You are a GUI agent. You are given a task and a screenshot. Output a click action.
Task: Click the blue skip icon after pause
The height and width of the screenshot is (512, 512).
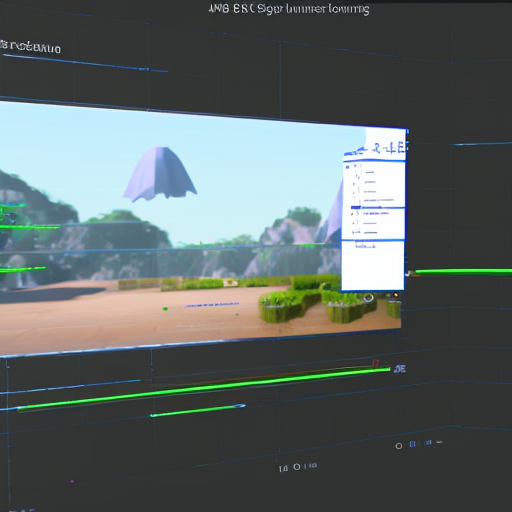point(428,443)
